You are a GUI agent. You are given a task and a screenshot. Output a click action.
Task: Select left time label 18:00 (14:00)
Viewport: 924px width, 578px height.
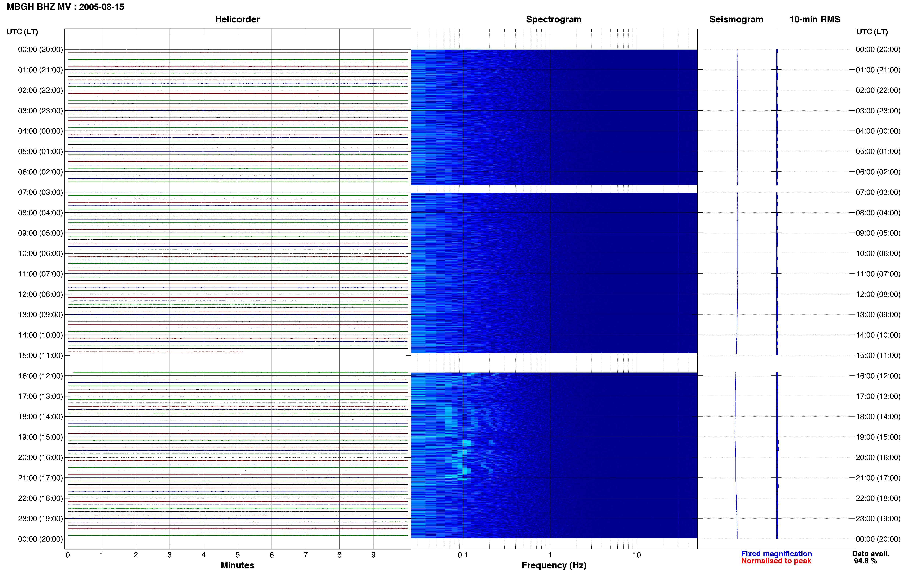pos(40,417)
